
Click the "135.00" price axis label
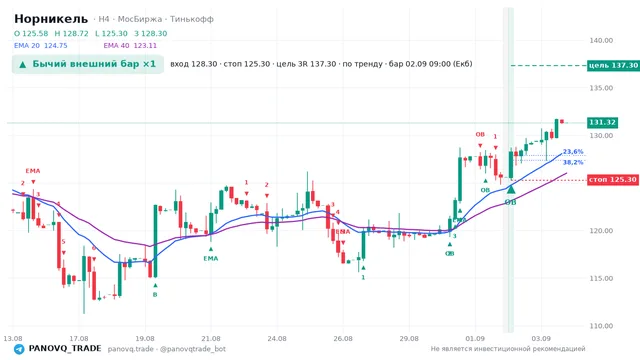pyautogui.click(x=601, y=88)
